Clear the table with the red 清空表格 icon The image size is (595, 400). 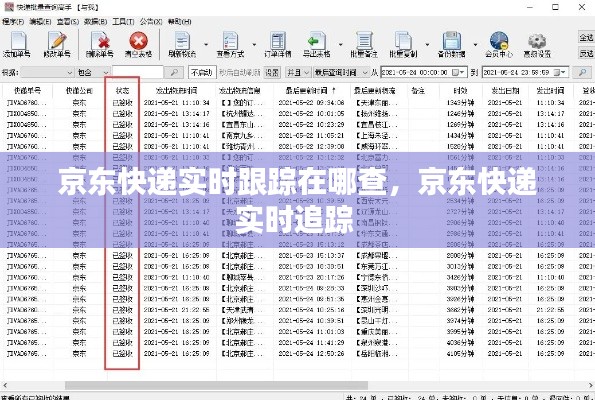[x=139, y=44]
